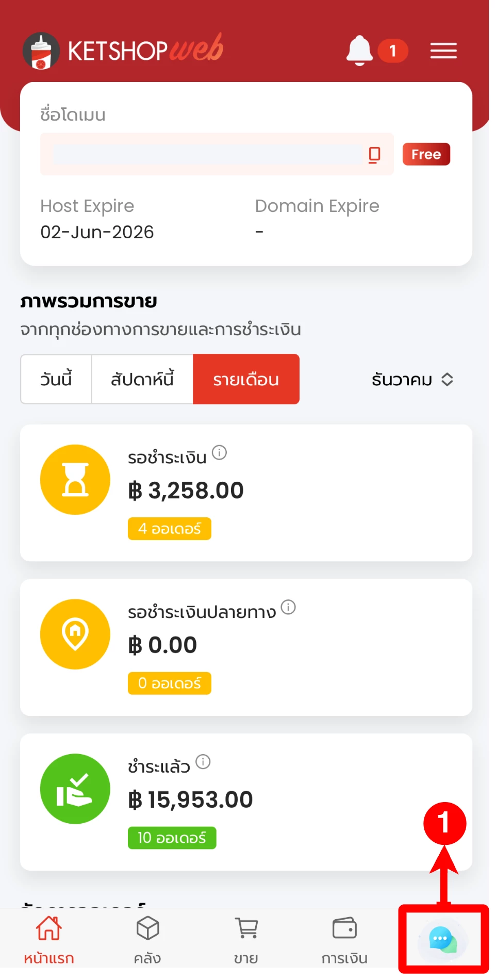Select the this week sales filter
The image size is (496, 980).
pyautogui.click(x=142, y=379)
